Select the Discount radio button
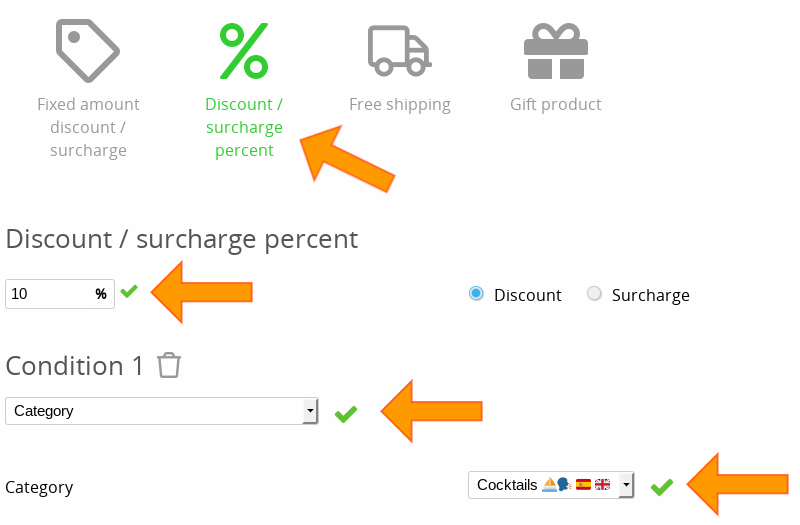 click(x=476, y=294)
